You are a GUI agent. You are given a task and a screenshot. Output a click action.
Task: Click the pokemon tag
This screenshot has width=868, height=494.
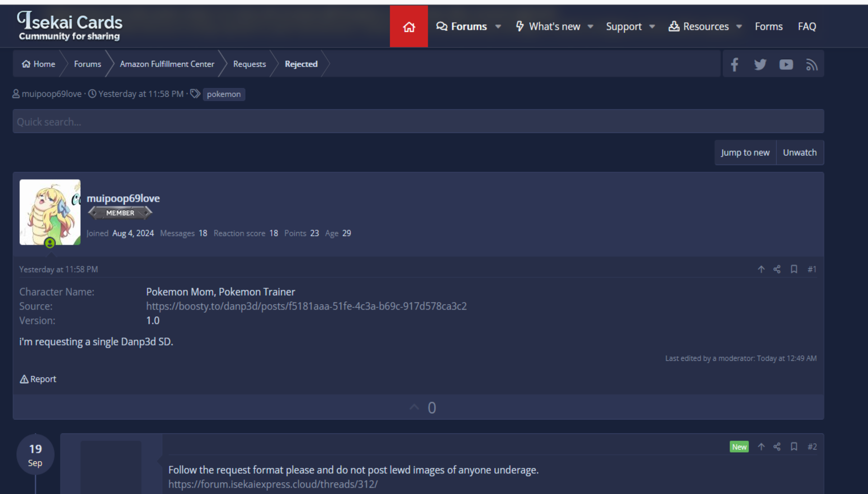tap(224, 94)
